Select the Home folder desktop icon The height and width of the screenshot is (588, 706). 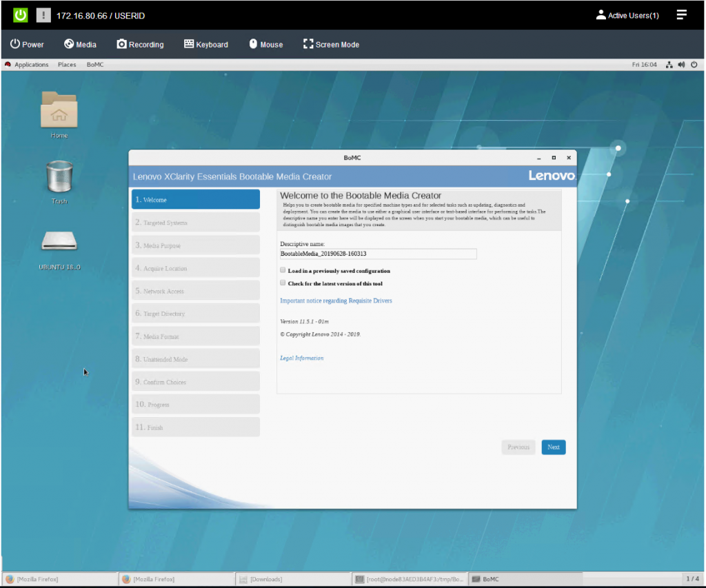59,115
